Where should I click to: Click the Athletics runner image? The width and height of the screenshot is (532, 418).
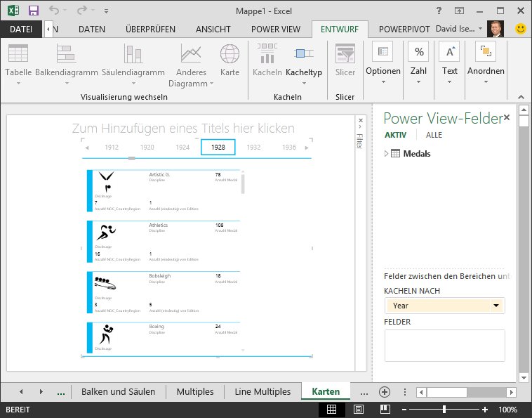106,233
